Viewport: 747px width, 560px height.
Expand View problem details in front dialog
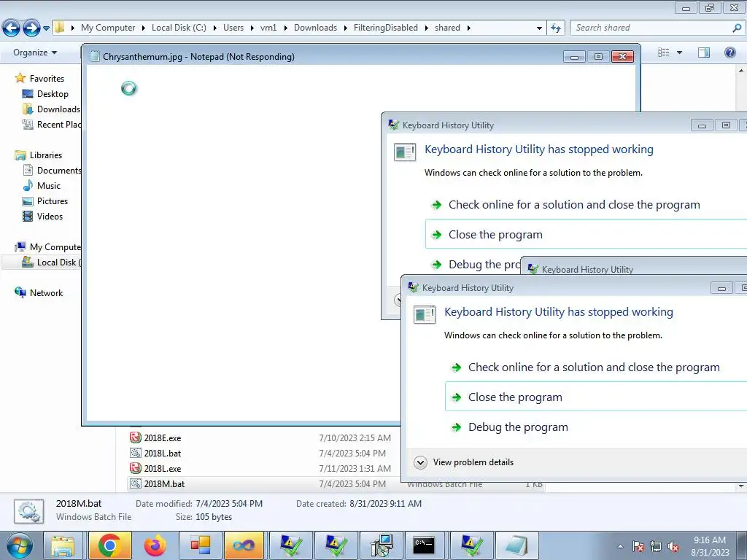click(x=465, y=462)
